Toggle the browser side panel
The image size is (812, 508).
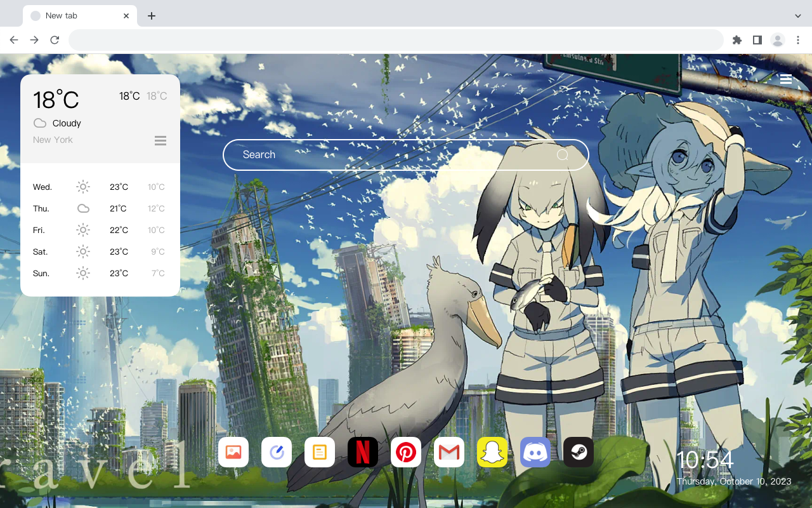click(757, 40)
